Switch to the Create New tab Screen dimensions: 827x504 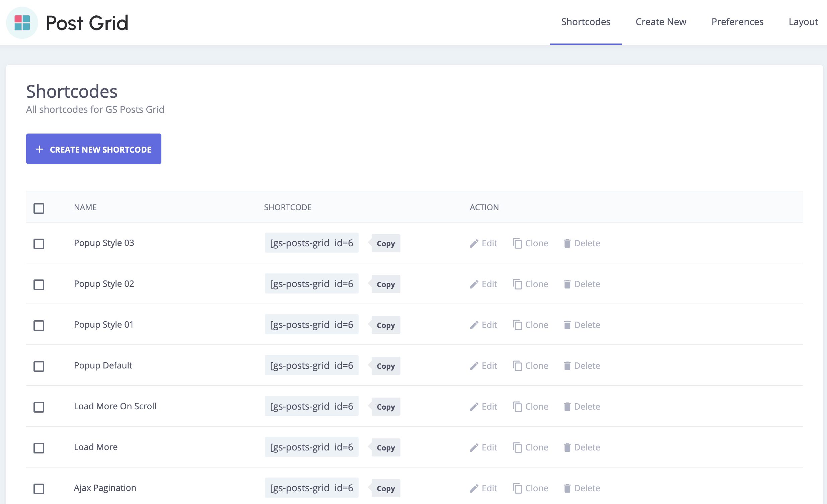tap(661, 22)
